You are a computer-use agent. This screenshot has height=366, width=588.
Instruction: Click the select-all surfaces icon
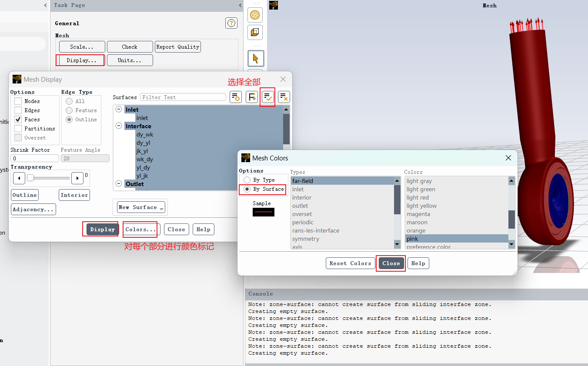268,97
